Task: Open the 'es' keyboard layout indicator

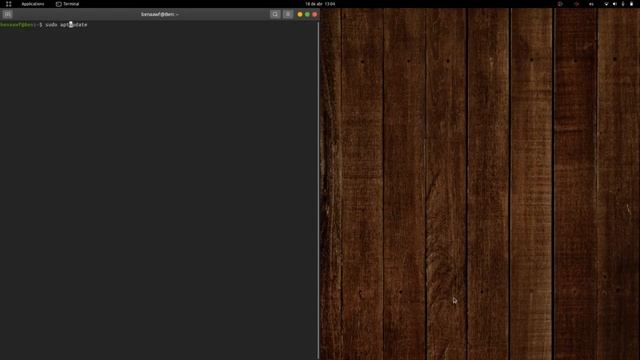Action: tap(591, 4)
